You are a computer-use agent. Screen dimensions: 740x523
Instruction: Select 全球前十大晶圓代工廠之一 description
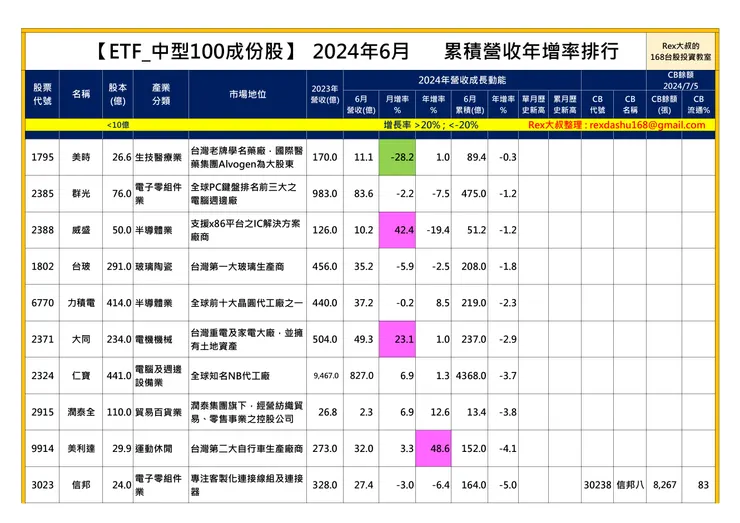click(x=247, y=303)
